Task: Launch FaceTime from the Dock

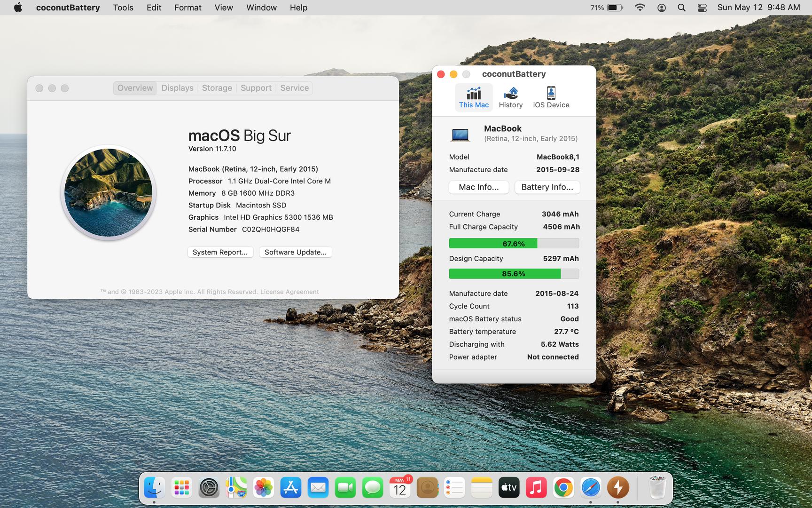Action: tap(345, 488)
